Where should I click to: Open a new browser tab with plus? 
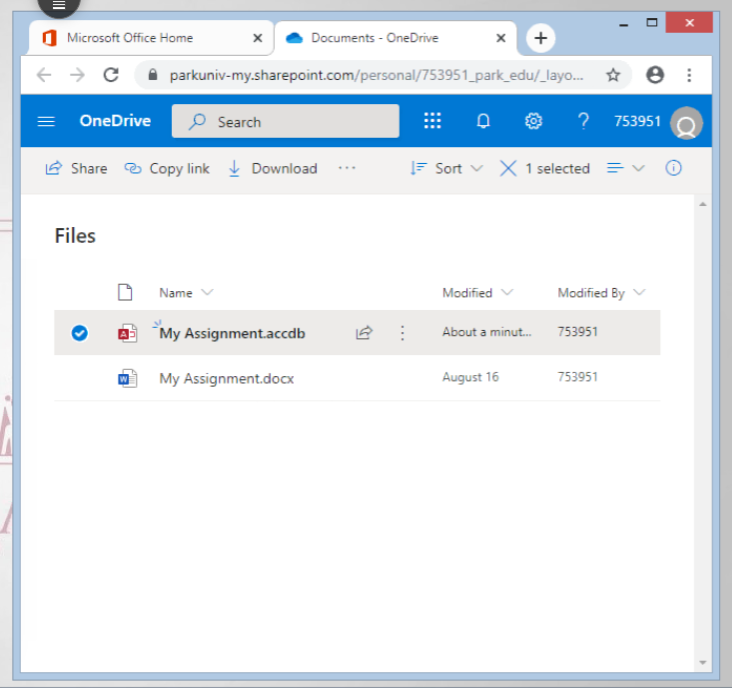[x=541, y=38]
